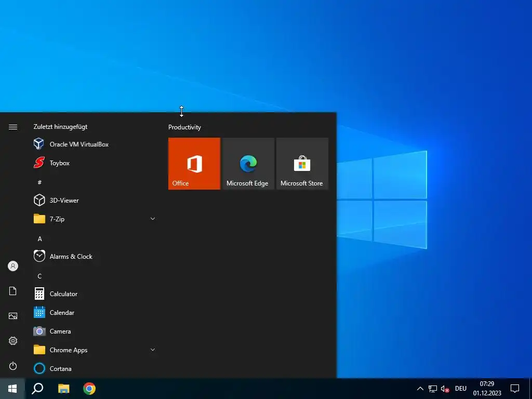
Task: Click the 'Zuletzt hinzugefügt' header
Action: coord(60,127)
